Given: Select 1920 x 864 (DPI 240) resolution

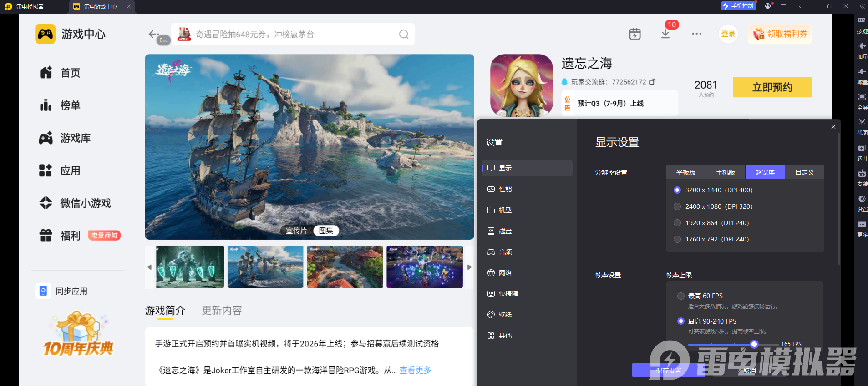Looking at the screenshot, I should [x=677, y=223].
